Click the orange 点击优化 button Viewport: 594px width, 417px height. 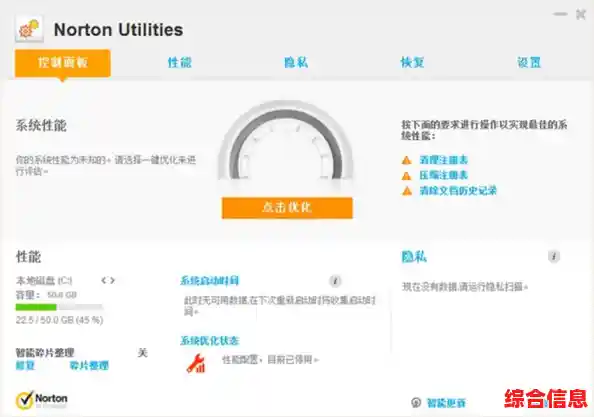coord(287,208)
